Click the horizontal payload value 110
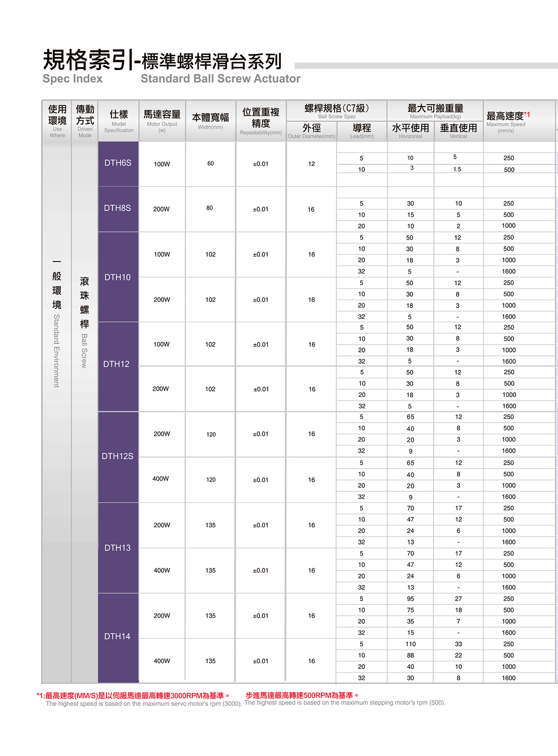This screenshot has height=756, width=558. [x=410, y=644]
